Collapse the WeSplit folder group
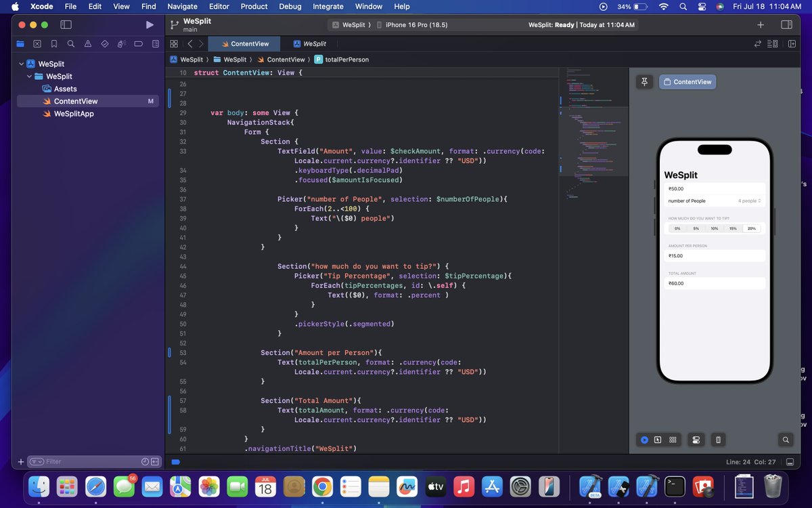This screenshot has width=812, height=508. point(29,77)
